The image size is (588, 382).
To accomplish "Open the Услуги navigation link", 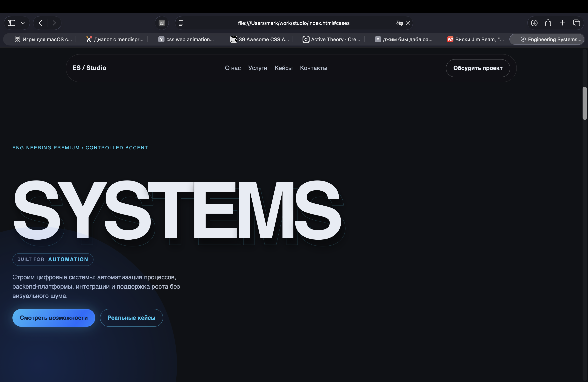I will pyautogui.click(x=257, y=68).
